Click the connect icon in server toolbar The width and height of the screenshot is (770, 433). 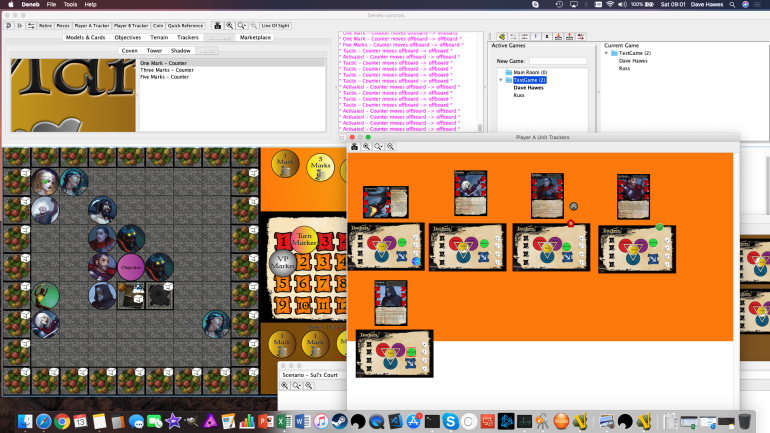[502, 35]
